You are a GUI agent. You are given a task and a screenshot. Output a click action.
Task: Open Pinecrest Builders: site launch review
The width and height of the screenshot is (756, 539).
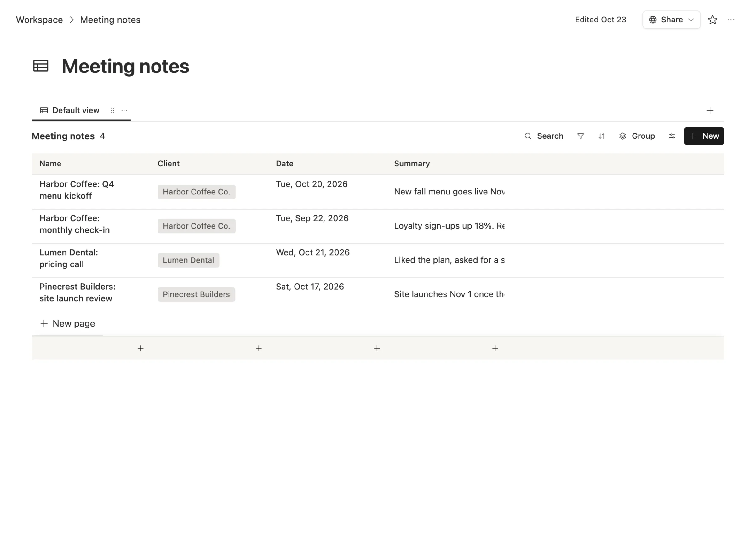coord(77,293)
